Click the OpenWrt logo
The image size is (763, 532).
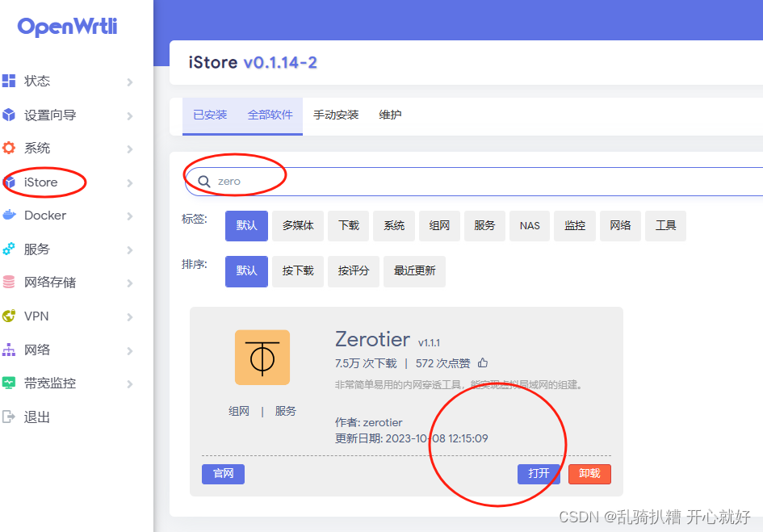pos(67,27)
